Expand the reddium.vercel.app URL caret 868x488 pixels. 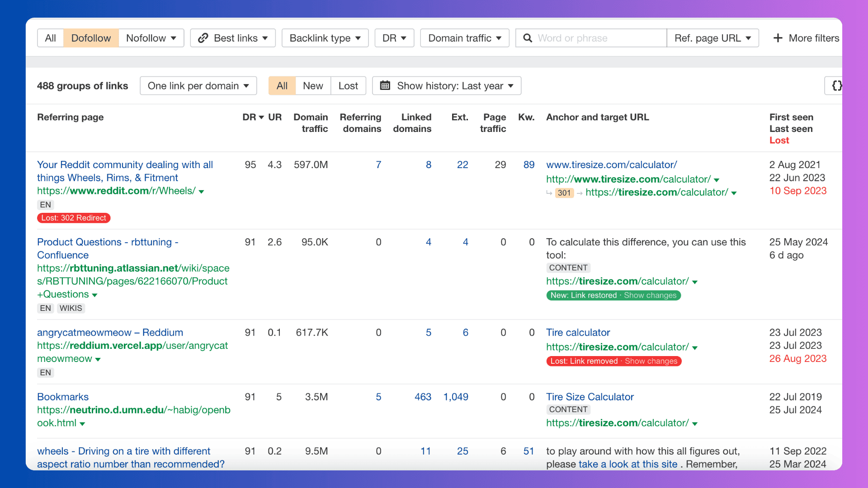coord(98,360)
